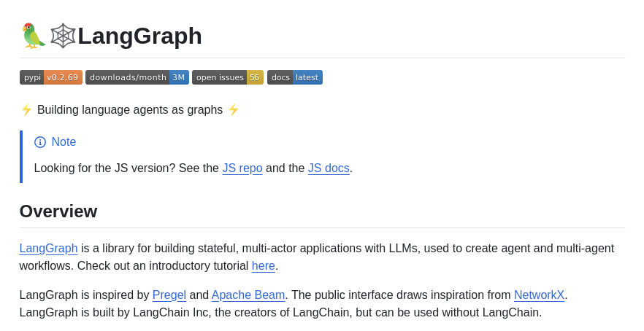Click the 'Building language agents as graphs' tagline
Viewport: 644px width, 331px height.
point(130,110)
